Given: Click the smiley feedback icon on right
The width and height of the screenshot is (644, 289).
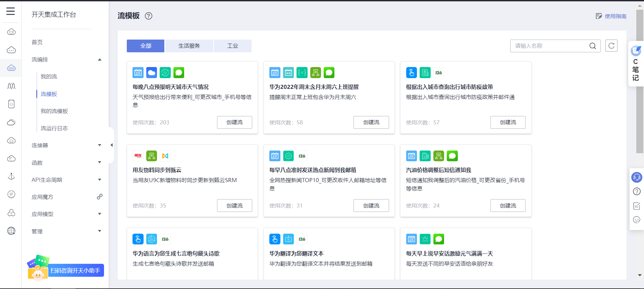Looking at the screenshot, I should click(x=636, y=220).
